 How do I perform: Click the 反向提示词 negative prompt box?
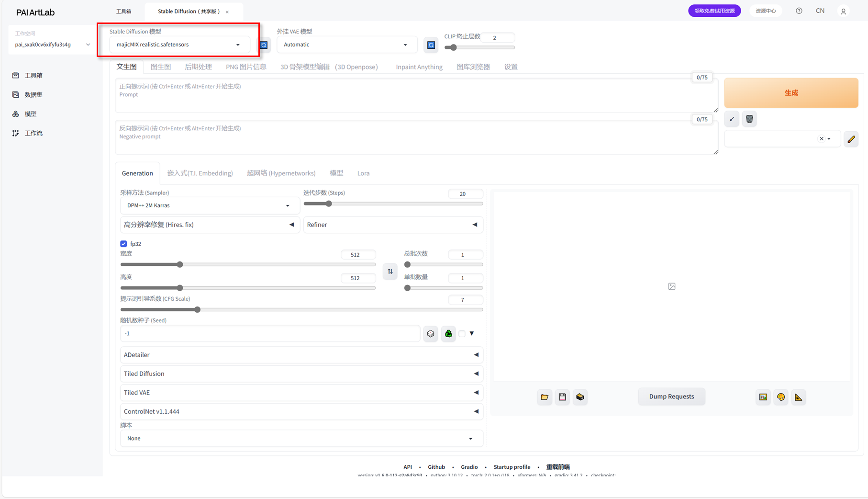(416, 137)
